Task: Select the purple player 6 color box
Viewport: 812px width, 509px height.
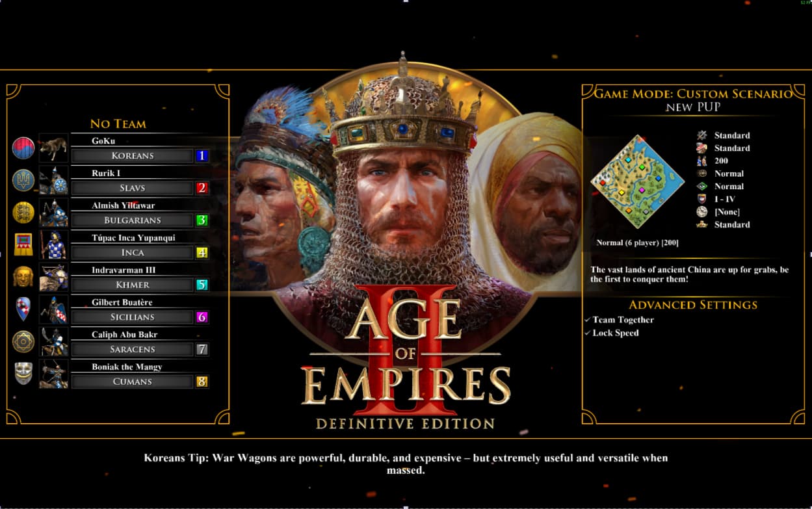Action: tap(202, 317)
